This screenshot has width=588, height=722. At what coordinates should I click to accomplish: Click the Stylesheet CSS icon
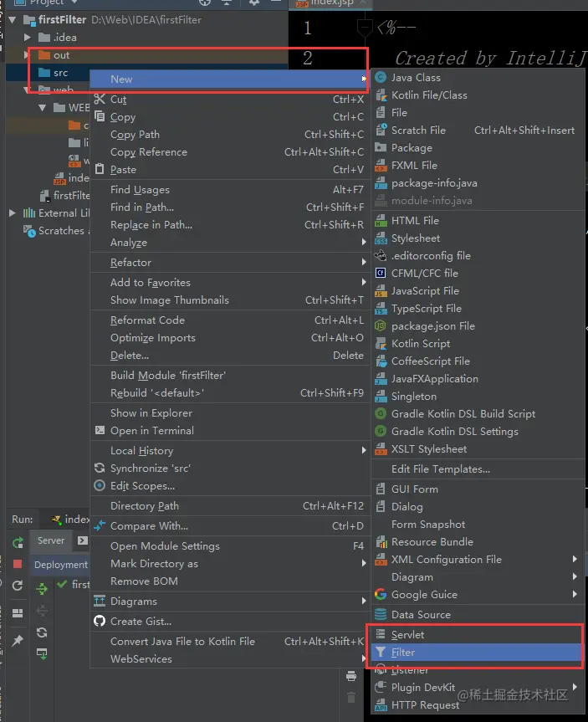[x=381, y=238]
